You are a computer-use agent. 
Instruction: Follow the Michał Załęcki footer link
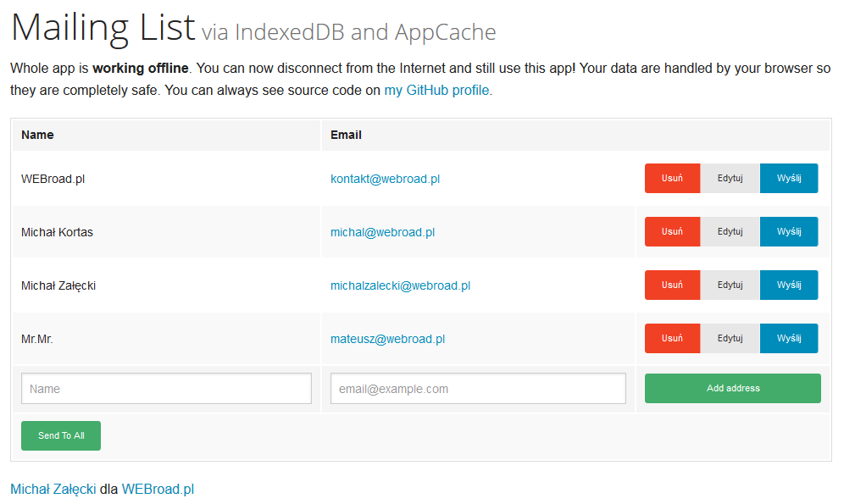(53, 489)
